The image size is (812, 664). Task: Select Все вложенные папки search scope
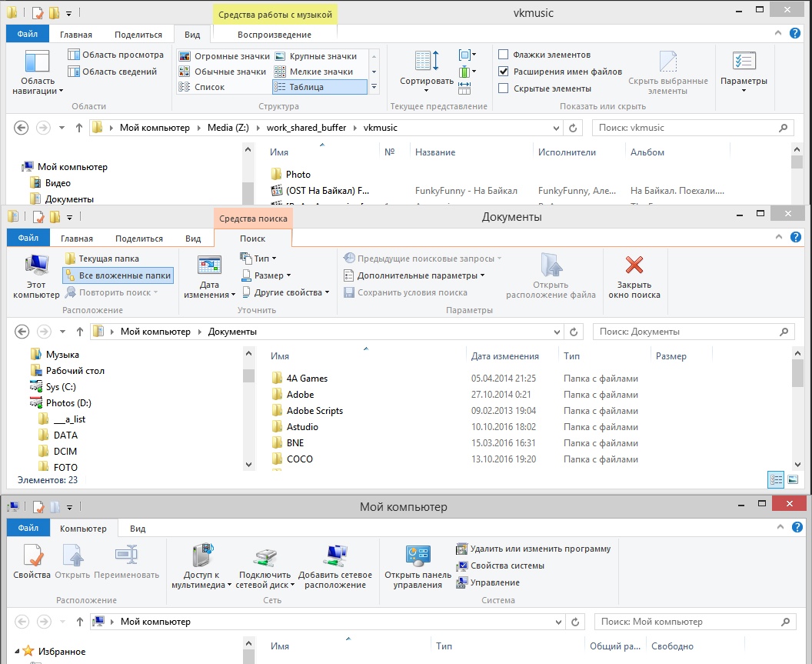tap(118, 275)
